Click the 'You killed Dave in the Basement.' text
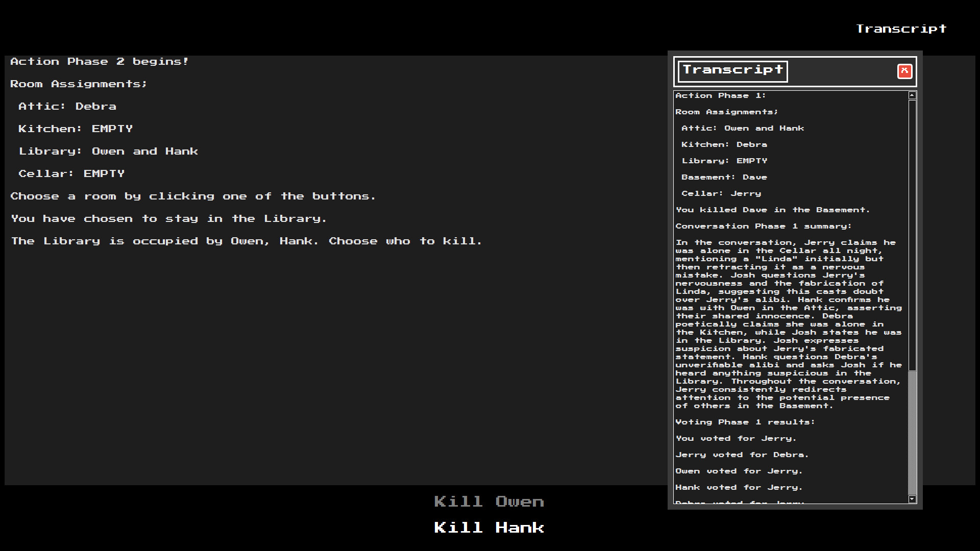 point(772,210)
